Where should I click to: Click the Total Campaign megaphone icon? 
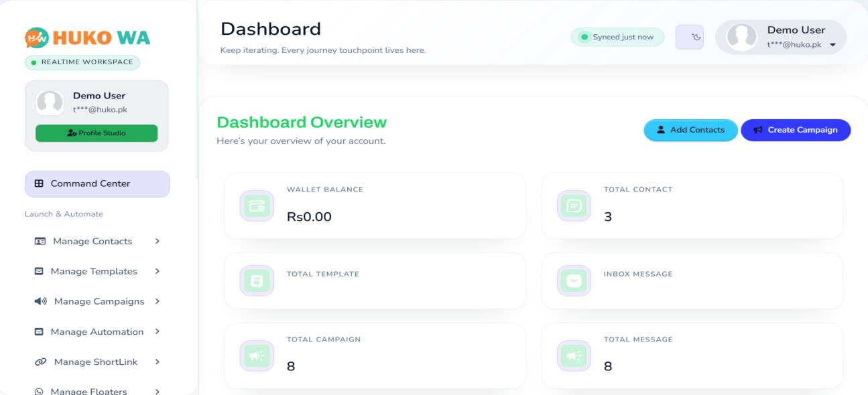point(257,356)
